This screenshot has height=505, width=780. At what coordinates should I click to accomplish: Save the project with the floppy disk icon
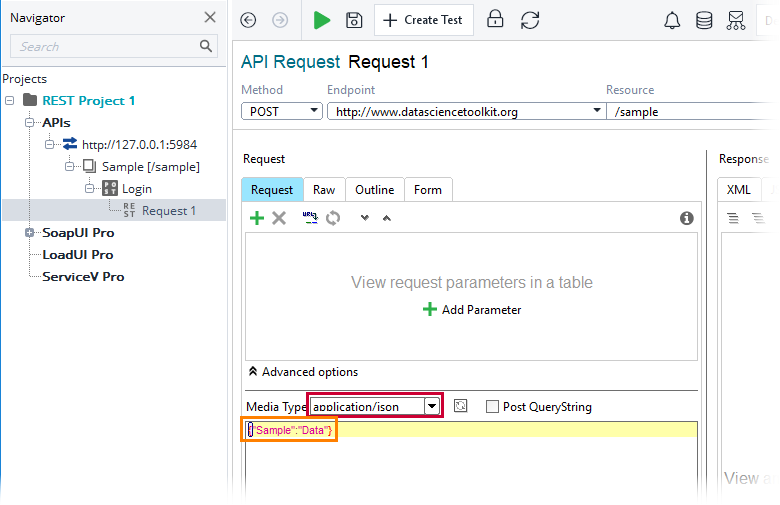point(354,20)
